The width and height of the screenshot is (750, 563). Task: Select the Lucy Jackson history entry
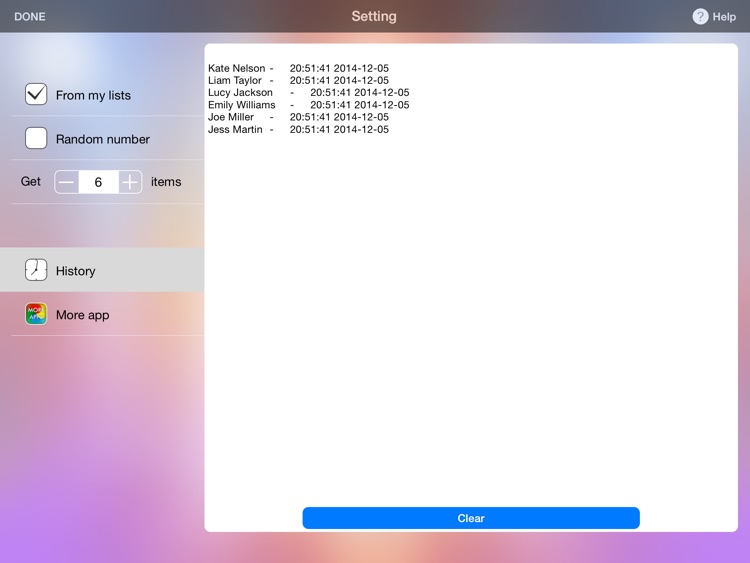coord(309,92)
